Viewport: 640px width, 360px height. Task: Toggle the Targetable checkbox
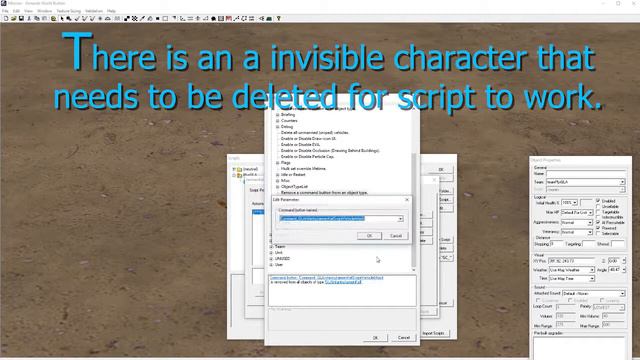[x=598, y=212]
